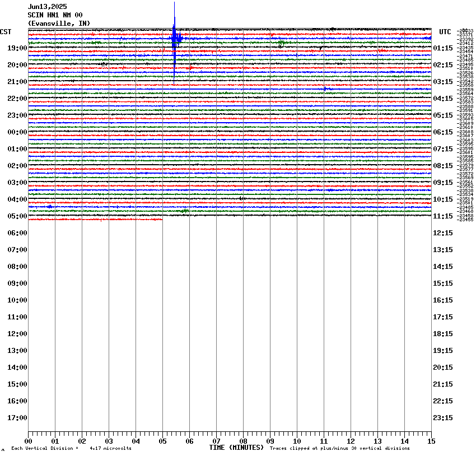
Task: Click minute 07 on the time axis
Action: coord(217,441)
